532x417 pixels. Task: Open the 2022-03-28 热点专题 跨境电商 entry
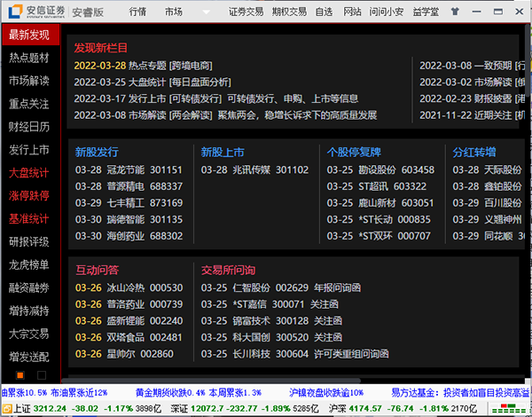(143, 66)
